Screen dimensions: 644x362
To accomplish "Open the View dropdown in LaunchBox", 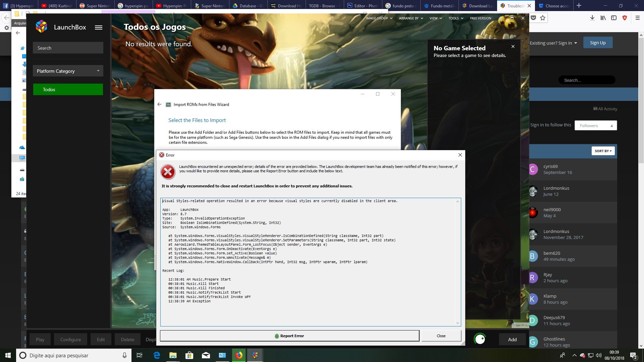I will click(436, 18).
